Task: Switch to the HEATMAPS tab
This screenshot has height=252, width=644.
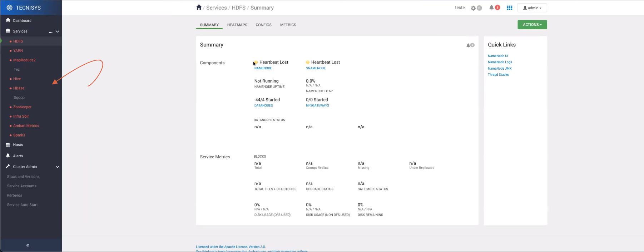Action: coord(237,25)
